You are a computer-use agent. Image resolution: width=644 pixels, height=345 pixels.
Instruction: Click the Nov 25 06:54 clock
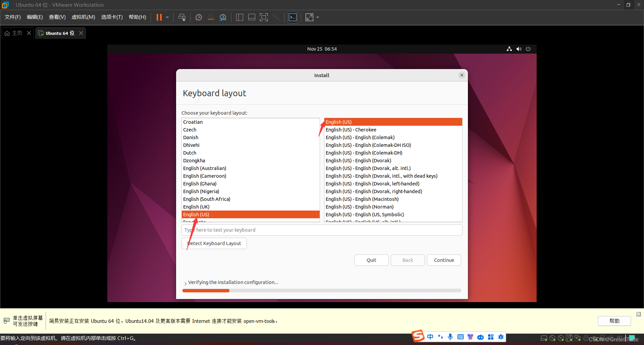[322, 49]
